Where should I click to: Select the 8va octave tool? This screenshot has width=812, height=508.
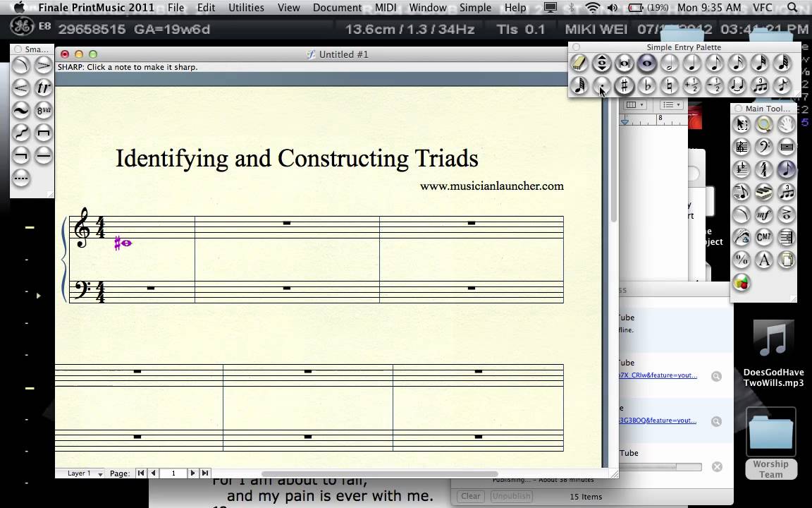44,110
